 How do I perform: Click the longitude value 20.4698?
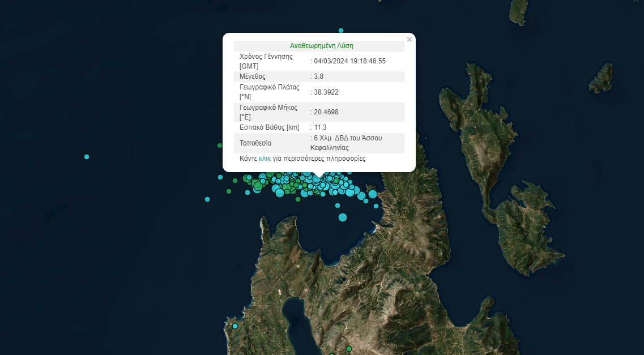(x=326, y=112)
